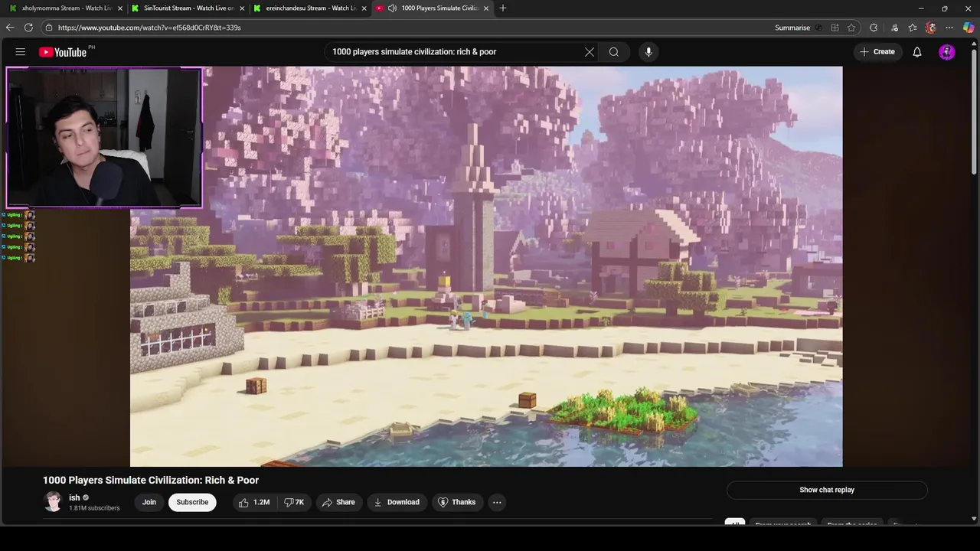Subscribe to the ish channel
The image size is (980, 551).
(x=192, y=502)
